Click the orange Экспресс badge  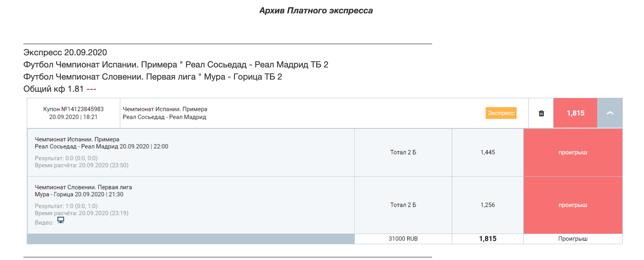(501, 113)
